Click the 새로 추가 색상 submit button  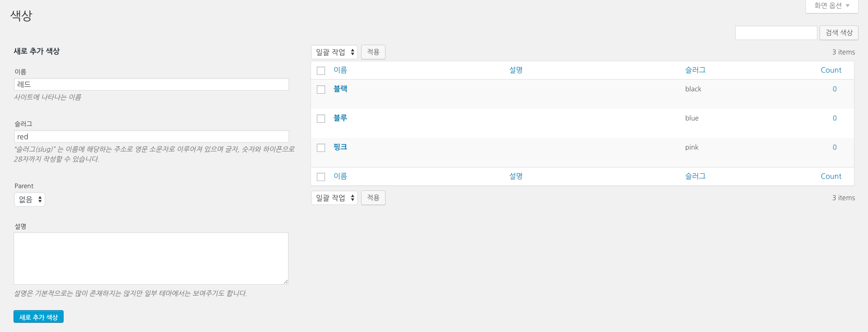click(39, 316)
